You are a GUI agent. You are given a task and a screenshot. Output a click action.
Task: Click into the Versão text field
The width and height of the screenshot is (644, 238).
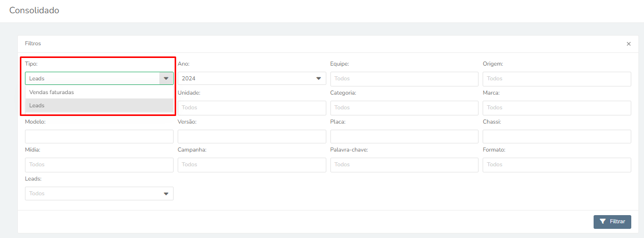(x=252, y=136)
